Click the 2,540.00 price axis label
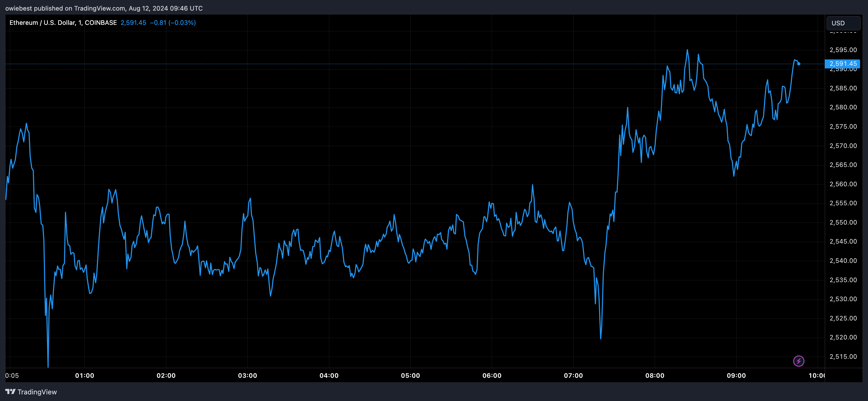 [843, 260]
